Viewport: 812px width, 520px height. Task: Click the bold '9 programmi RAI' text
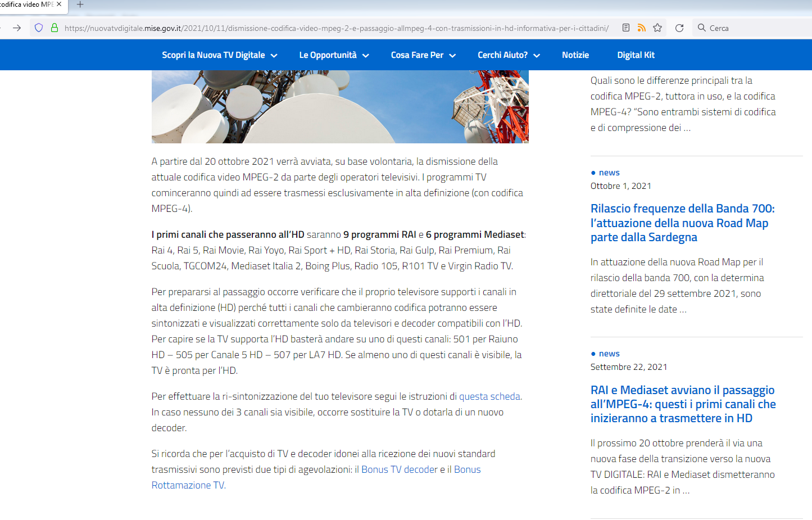[380, 234]
